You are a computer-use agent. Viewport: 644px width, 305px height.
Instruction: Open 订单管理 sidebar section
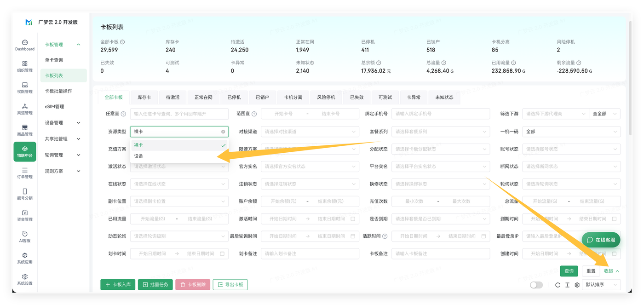(x=25, y=173)
